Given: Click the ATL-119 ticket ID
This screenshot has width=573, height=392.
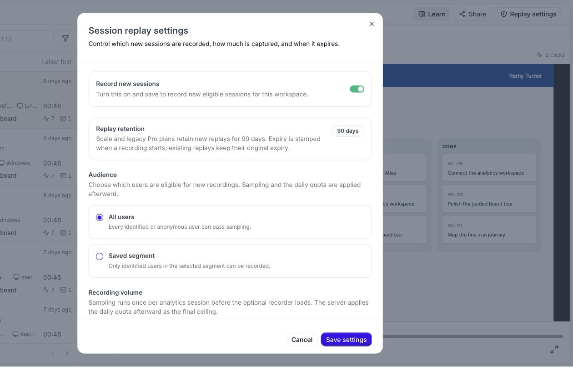Looking at the screenshot, I should [455, 164].
